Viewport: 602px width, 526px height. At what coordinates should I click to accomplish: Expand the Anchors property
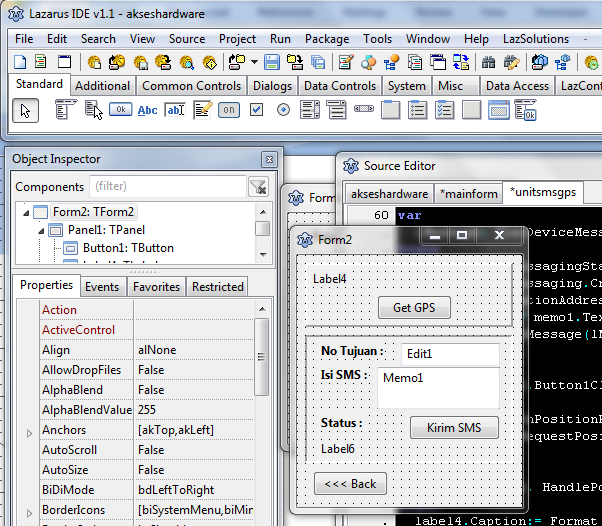pyautogui.click(x=29, y=431)
